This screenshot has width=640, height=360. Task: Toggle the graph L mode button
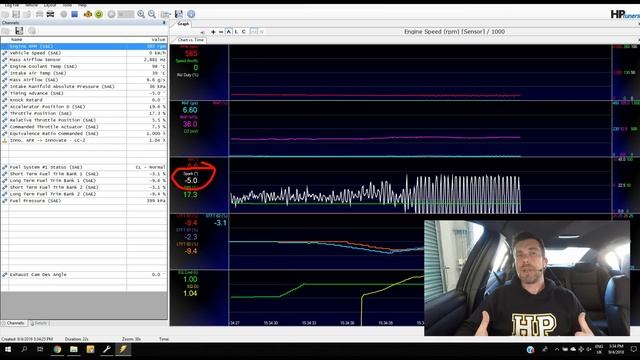[236, 32]
